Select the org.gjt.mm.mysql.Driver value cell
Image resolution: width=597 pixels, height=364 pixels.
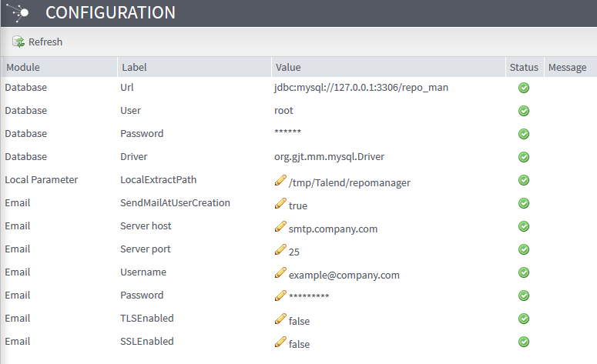329,157
